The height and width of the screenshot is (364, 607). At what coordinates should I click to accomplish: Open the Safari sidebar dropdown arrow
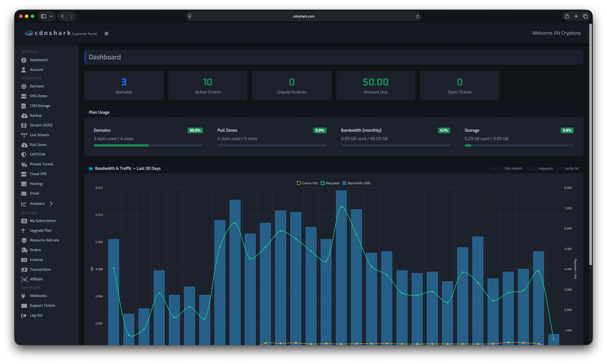tap(51, 16)
